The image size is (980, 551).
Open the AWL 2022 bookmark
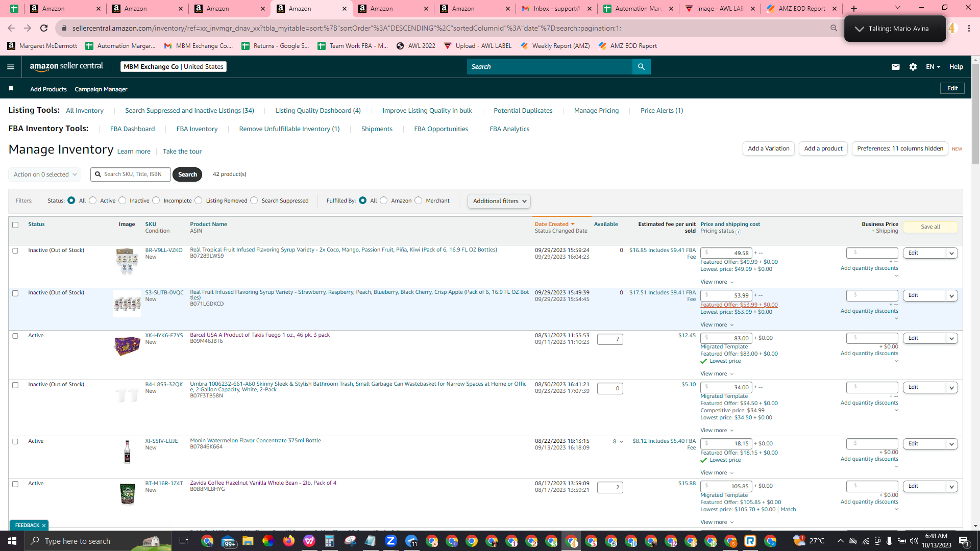[416, 46]
